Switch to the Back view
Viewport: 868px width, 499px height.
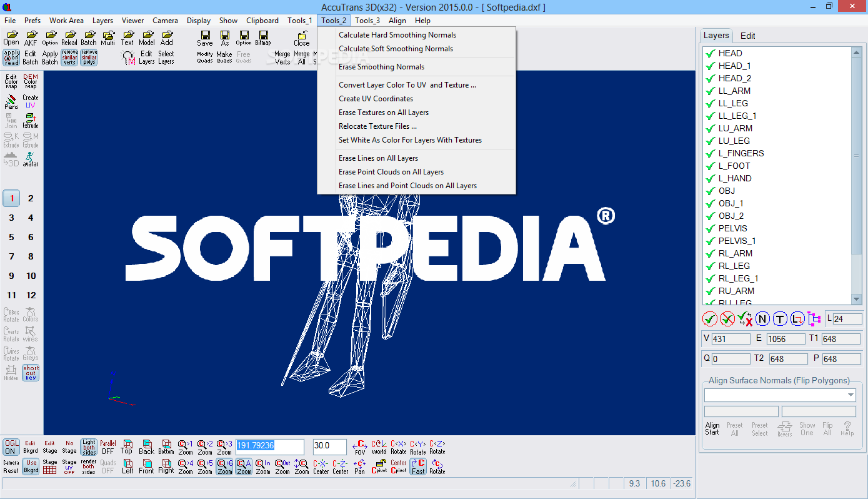coord(146,446)
